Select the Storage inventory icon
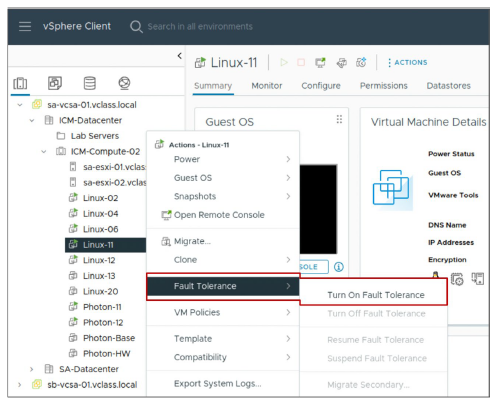 (90, 83)
